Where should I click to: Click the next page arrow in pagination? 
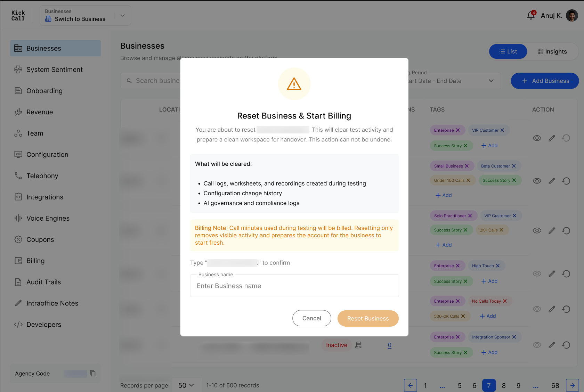(572, 385)
